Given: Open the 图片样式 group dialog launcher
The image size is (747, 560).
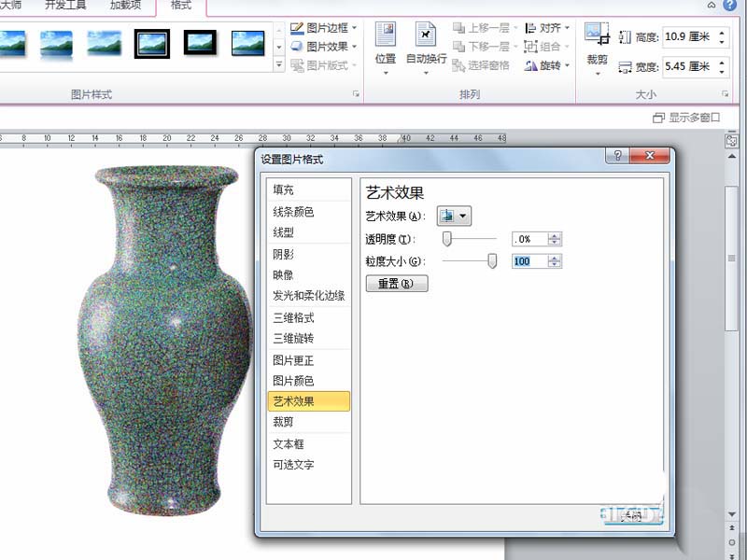Looking at the screenshot, I should [x=355, y=95].
